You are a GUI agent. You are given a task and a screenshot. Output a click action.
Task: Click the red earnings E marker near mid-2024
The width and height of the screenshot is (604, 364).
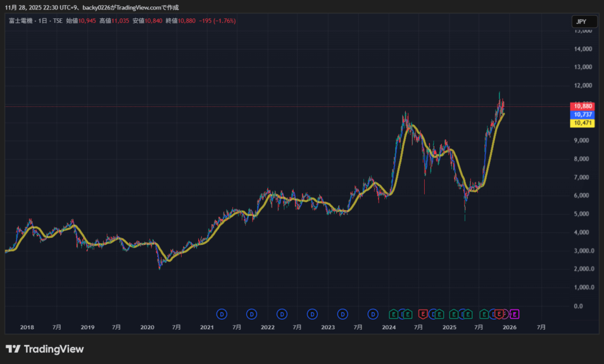coord(423,314)
